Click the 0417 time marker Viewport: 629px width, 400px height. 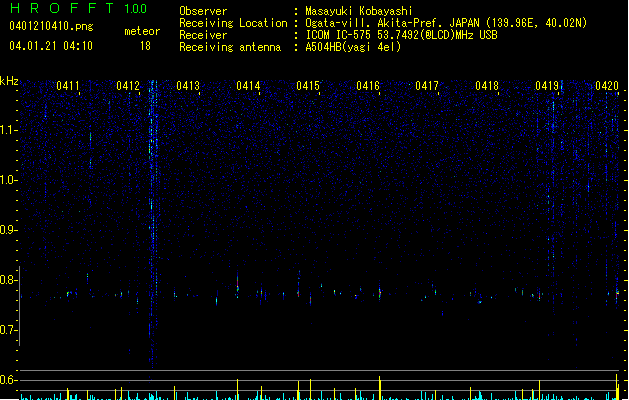(x=427, y=86)
